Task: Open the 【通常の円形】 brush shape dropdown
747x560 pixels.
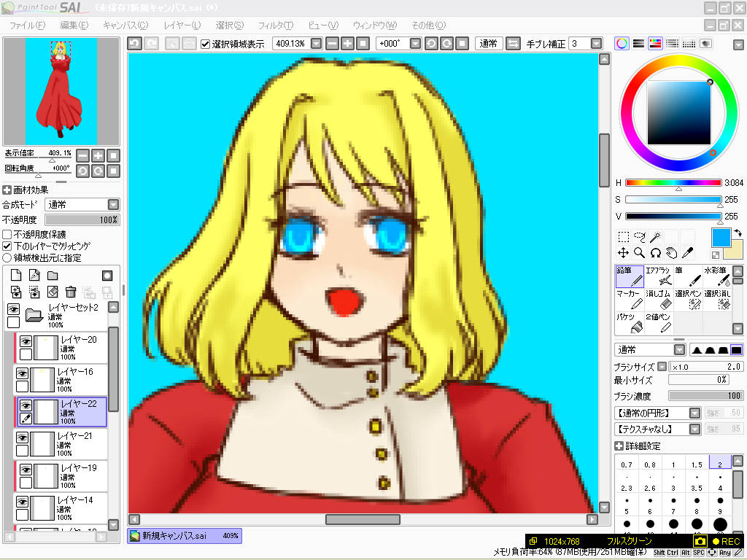Action: point(695,413)
